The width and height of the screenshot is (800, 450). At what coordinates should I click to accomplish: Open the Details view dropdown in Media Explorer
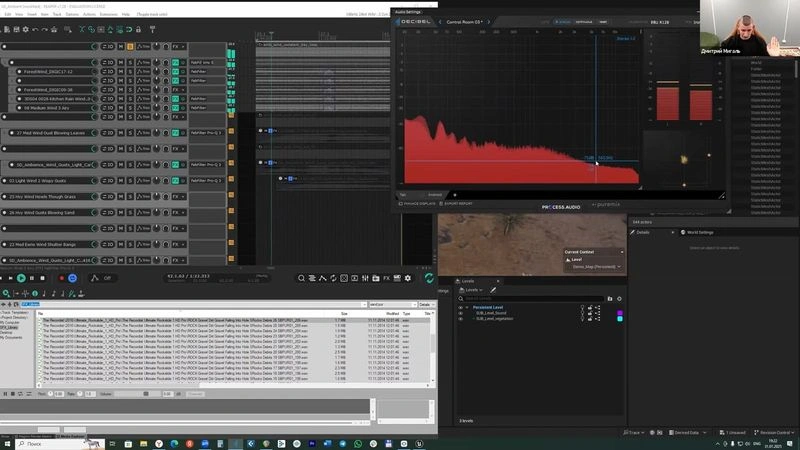coord(426,305)
